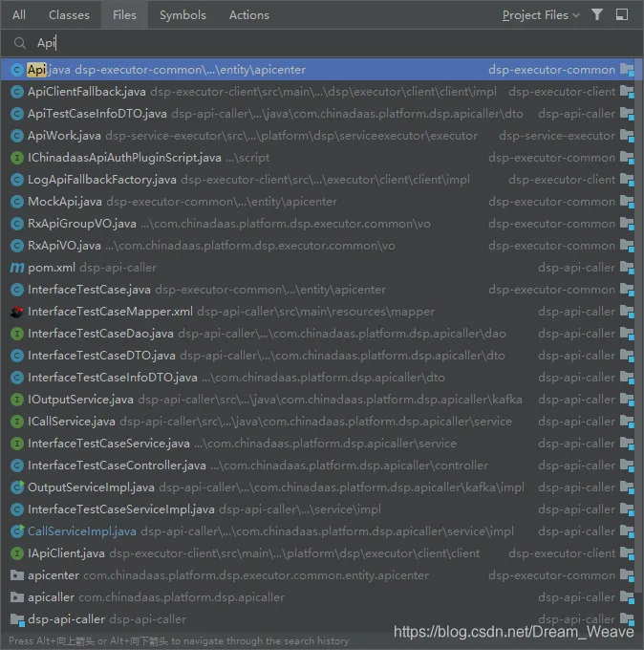Switch to the Classes tab
This screenshot has height=650, width=644.
tap(69, 15)
